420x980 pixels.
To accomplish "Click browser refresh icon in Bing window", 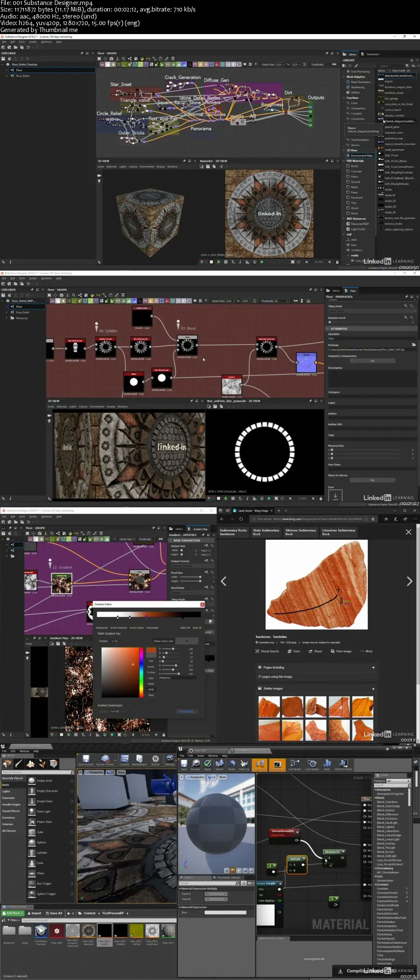I will tap(241, 519).
